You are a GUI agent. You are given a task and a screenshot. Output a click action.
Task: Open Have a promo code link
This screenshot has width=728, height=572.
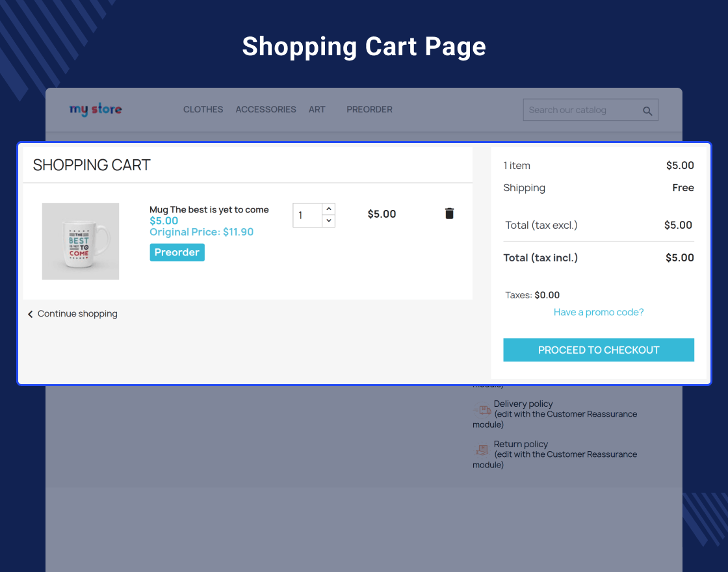click(599, 312)
